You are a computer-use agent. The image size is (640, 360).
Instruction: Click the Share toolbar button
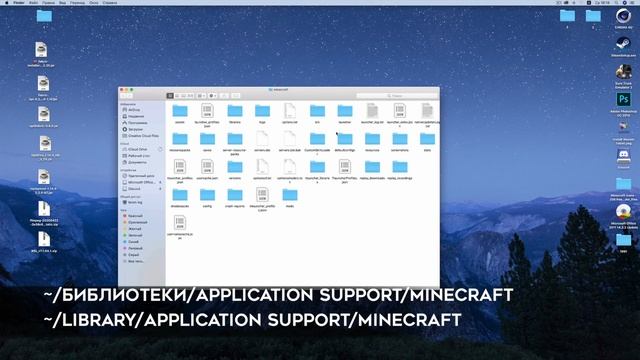click(x=224, y=96)
